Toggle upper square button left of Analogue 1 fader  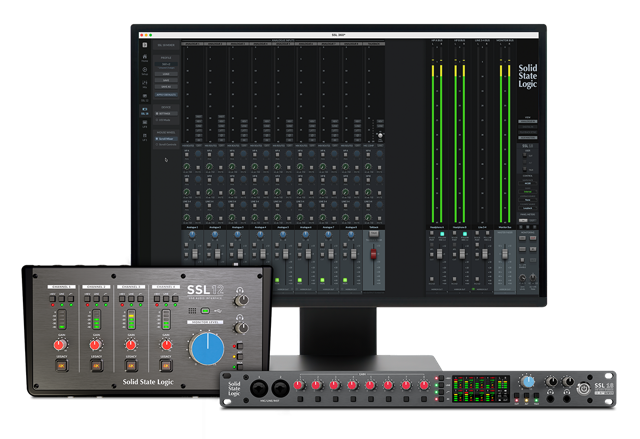pyautogui.click(x=186, y=245)
